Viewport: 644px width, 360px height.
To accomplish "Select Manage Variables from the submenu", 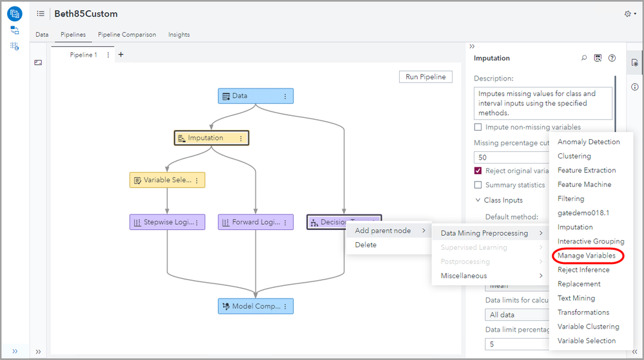I will click(x=586, y=256).
